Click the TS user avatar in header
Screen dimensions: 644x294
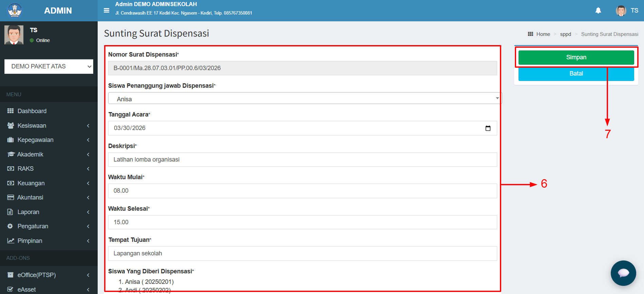pos(621,10)
